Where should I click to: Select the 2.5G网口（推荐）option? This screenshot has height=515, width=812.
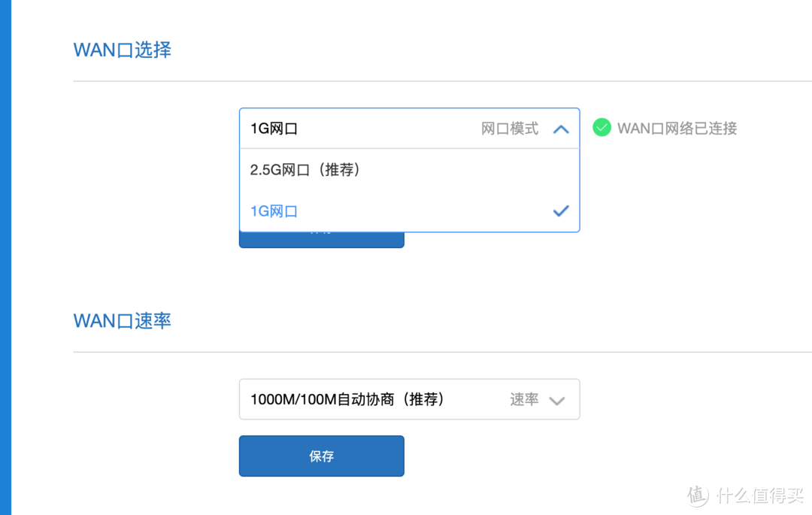[304, 169]
